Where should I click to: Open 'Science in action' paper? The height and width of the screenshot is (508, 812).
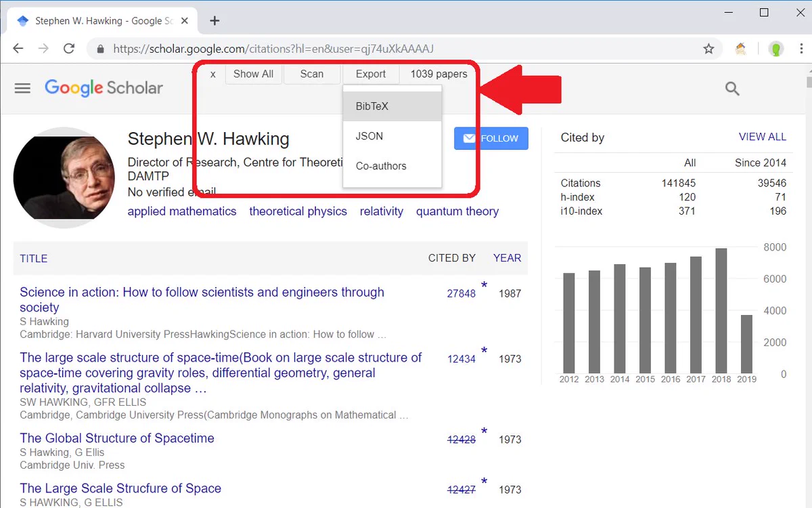[x=202, y=299]
